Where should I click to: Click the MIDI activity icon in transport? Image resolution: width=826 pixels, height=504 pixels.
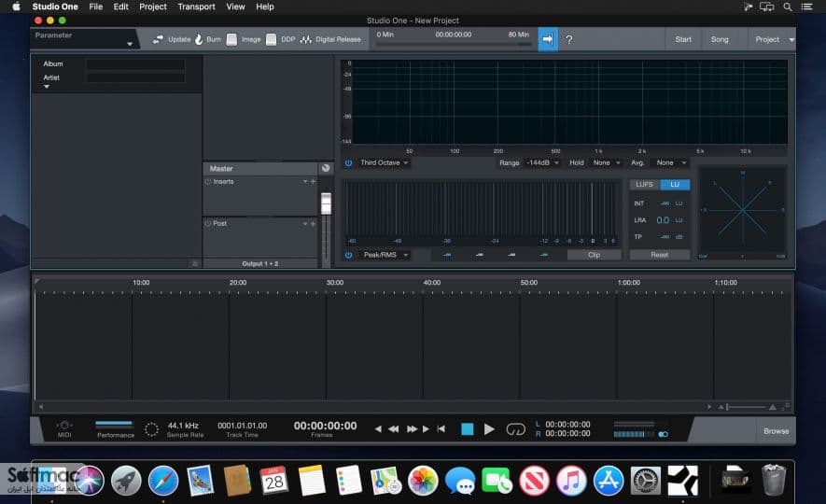(x=64, y=425)
